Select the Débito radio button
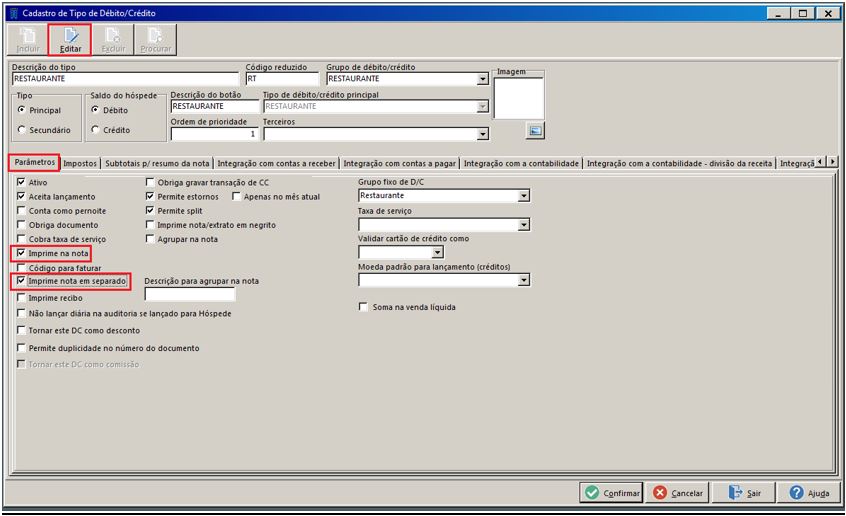 tap(95, 110)
